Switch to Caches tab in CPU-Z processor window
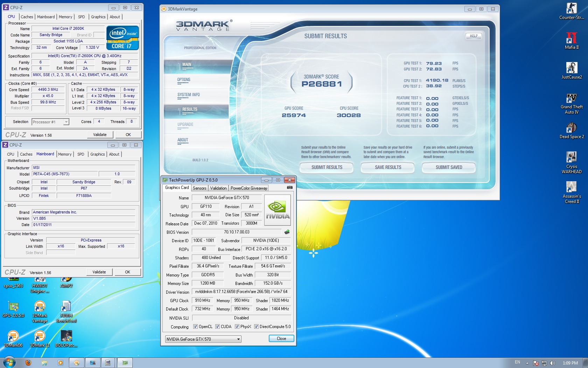This screenshot has height=368, width=588. [27, 17]
